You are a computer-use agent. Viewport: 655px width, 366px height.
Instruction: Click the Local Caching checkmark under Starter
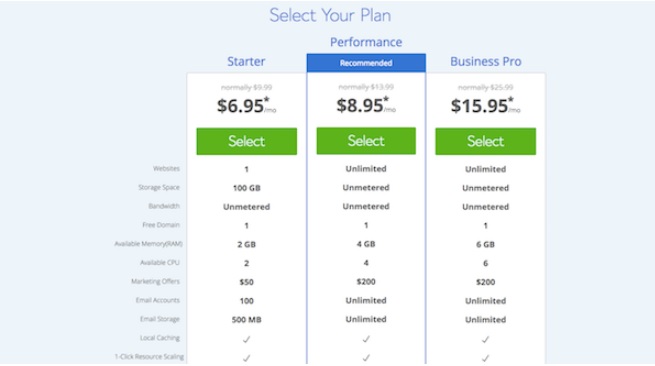[x=246, y=339]
